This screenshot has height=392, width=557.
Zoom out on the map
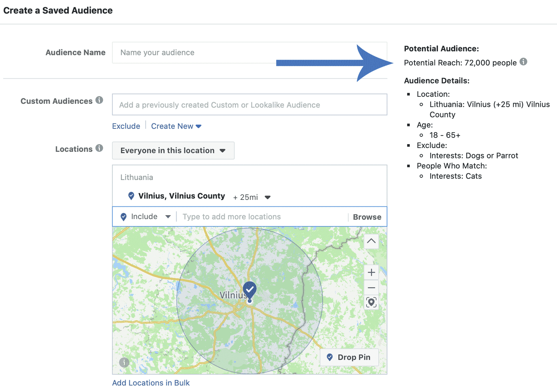coord(371,288)
